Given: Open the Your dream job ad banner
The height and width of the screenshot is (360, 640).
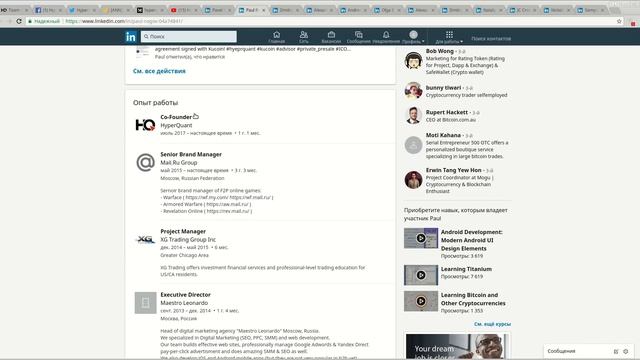Looking at the screenshot, I should pyautogui.click(x=457, y=346).
